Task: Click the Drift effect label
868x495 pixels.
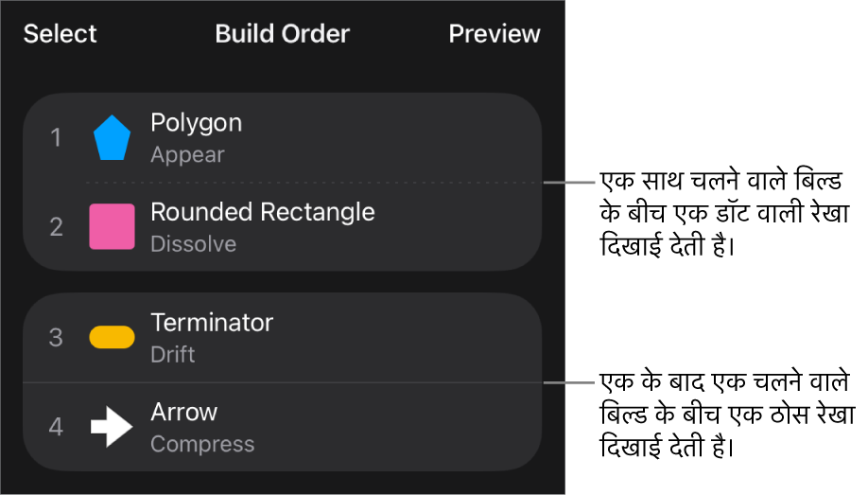Action: pyautogui.click(x=173, y=354)
